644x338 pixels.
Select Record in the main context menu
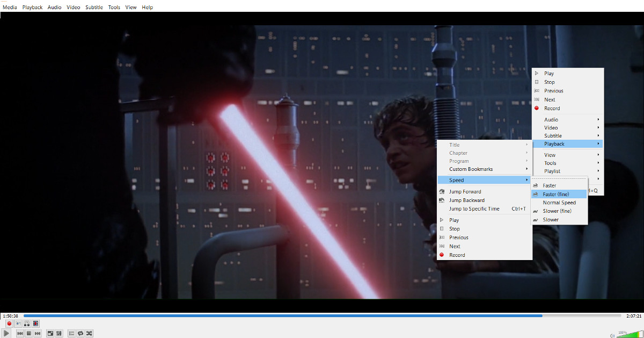click(568, 108)
